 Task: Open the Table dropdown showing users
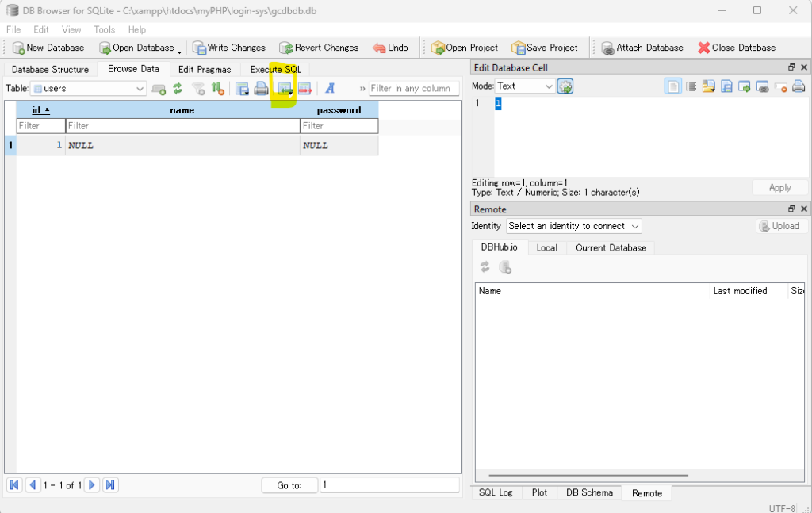[x=88, y=89]
